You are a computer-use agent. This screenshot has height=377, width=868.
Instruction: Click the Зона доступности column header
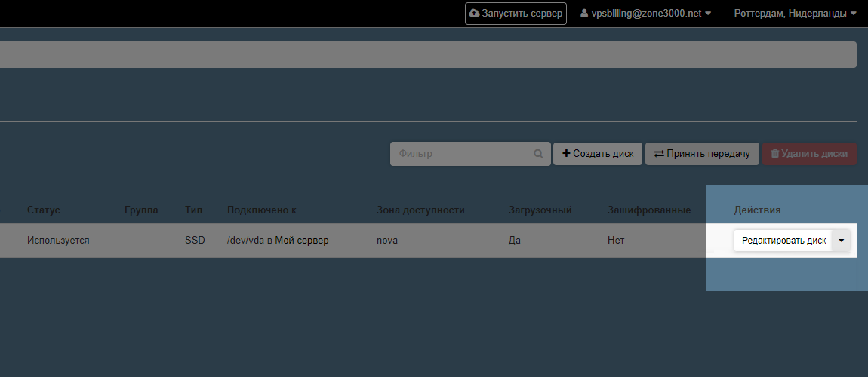[420, 210]
